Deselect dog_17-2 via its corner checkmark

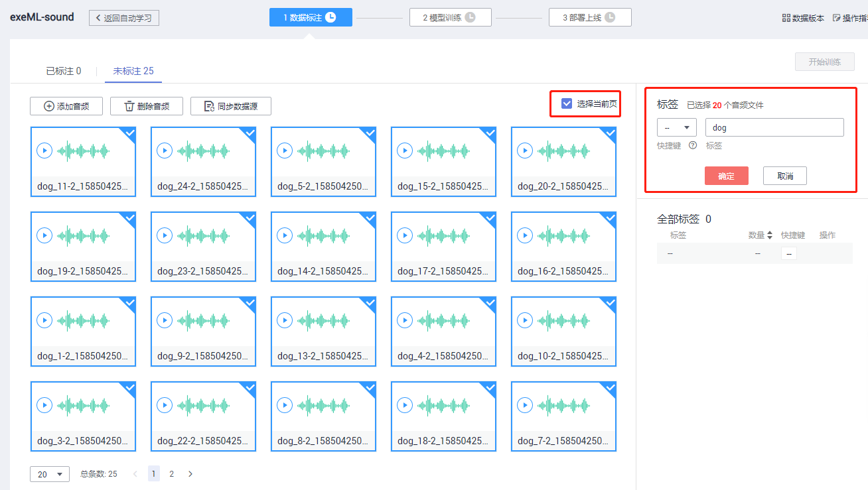(490, 217)
